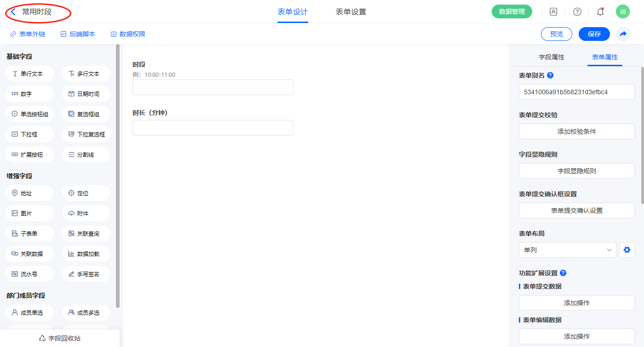Open the contacts book icon in header
The image size is (644, 347).
553,12
